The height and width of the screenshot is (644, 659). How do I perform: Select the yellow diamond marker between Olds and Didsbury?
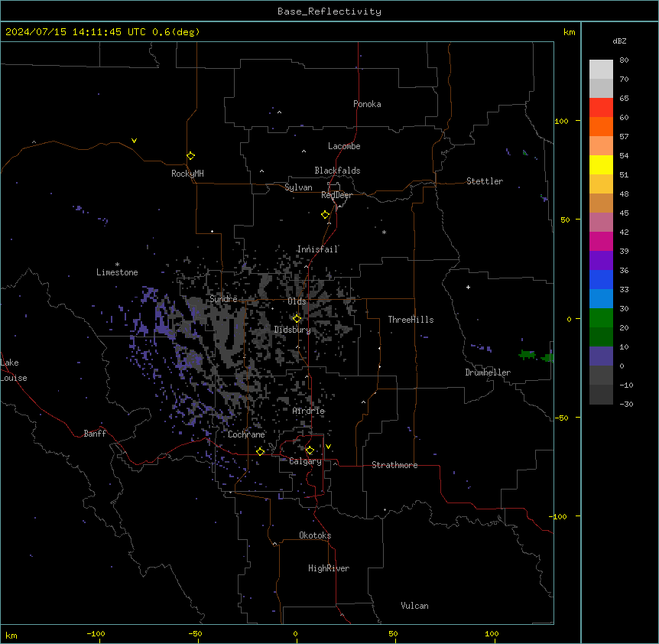tap(297, 319)
